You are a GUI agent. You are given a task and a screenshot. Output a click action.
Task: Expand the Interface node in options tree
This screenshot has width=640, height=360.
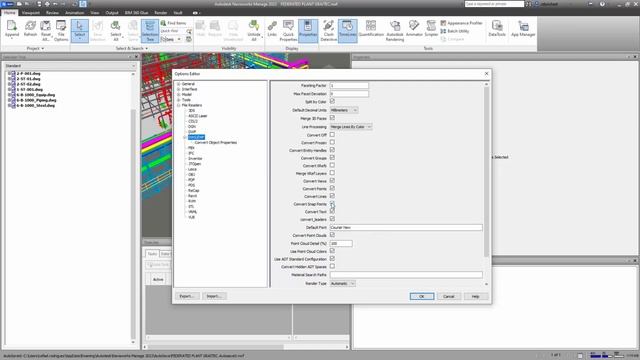tap(178, 89)
